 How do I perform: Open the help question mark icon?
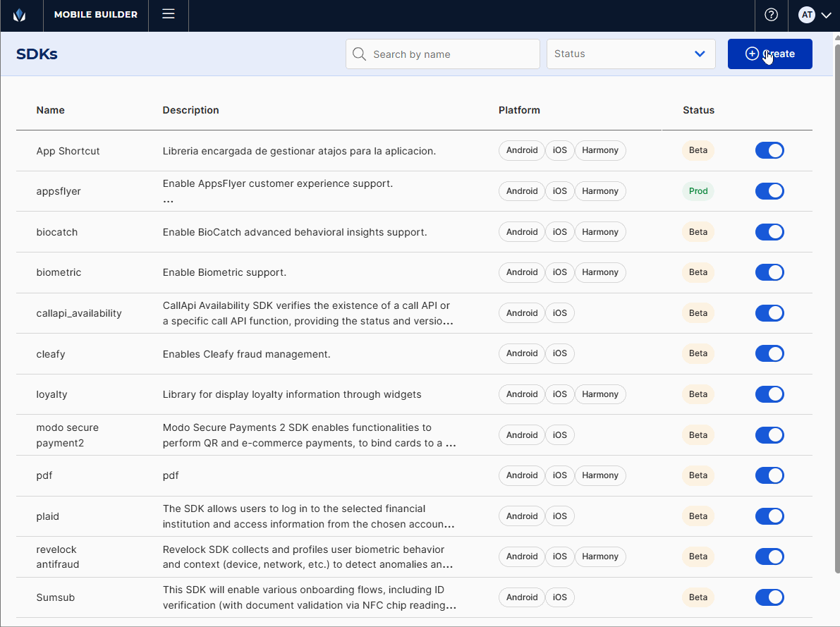pyautogui.click(x=771, y=15)
